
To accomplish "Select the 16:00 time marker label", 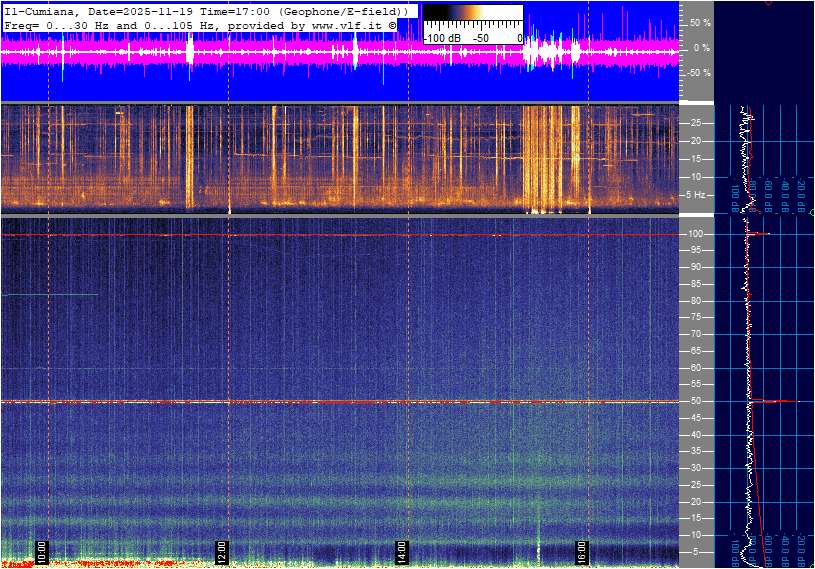I will coord(582,552).
